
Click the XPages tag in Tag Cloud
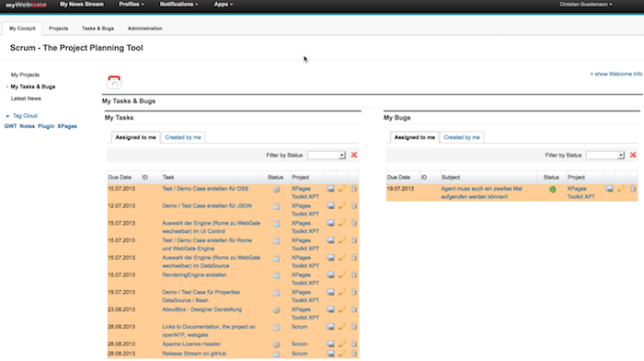point(67,126)
